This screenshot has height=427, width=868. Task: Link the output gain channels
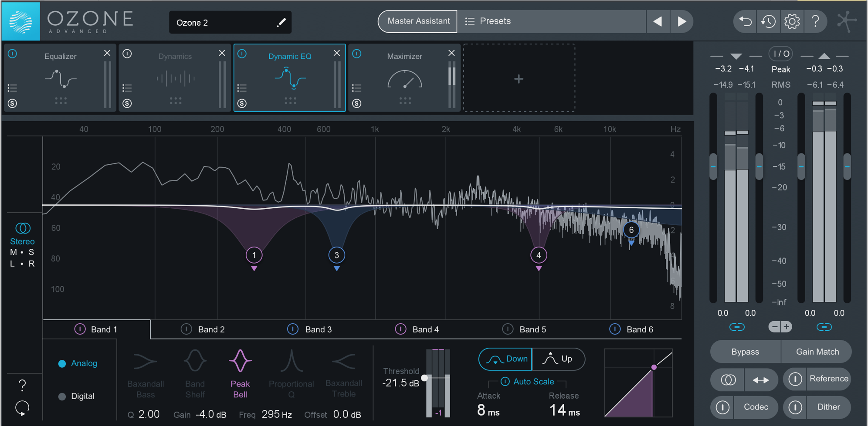point(824,327)
